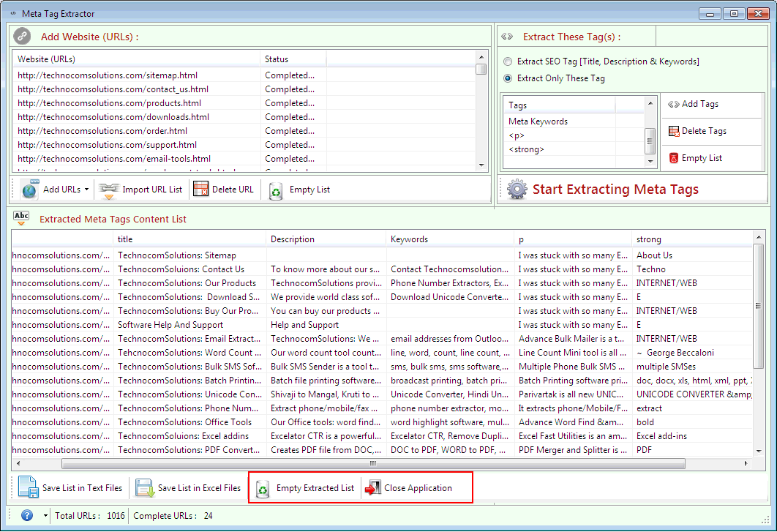Select the Extract Only These Tag radio option
Viewport: 777px width, 532px height.
pyautogui.click(x=508, y=78)
